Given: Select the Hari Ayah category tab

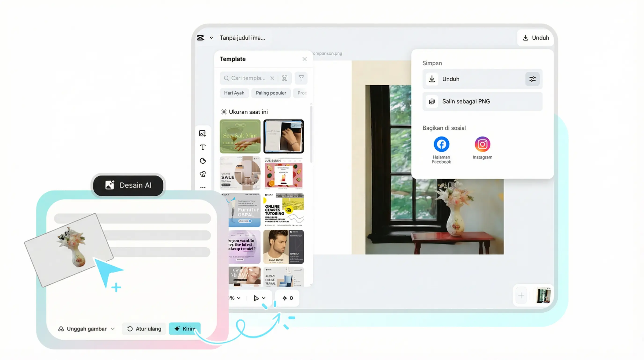Looking at the screenshot, I should click(x=234, y=93).
